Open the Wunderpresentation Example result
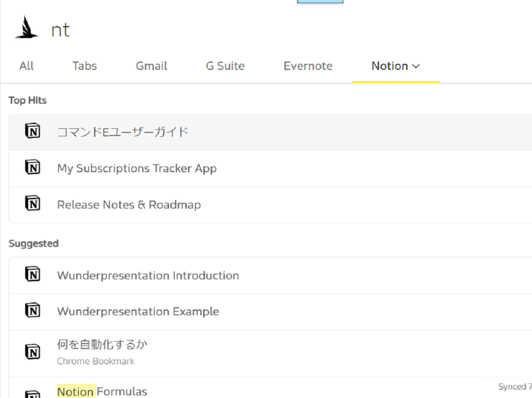The width and height of the screenshot is (532, 398). 270,312
